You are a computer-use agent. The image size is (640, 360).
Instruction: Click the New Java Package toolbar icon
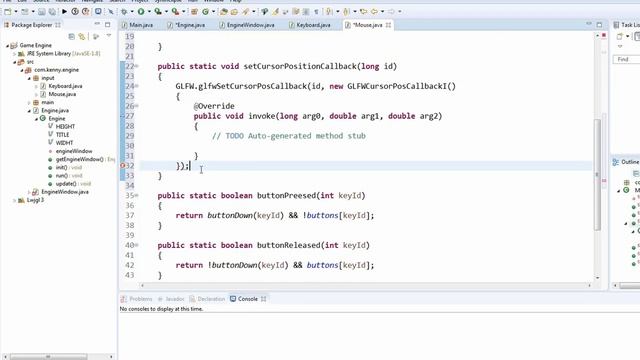tap(195, 11)
